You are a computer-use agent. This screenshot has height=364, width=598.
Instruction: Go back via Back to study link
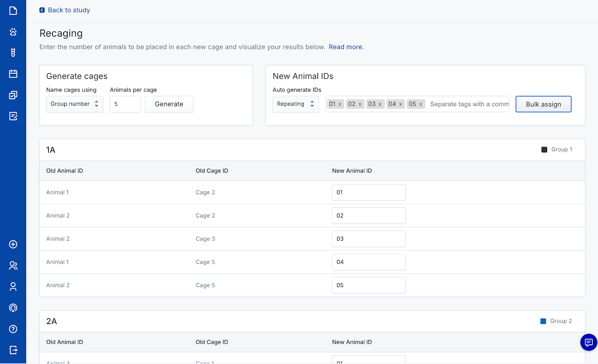pyautogui.click(x=65, y=10)
